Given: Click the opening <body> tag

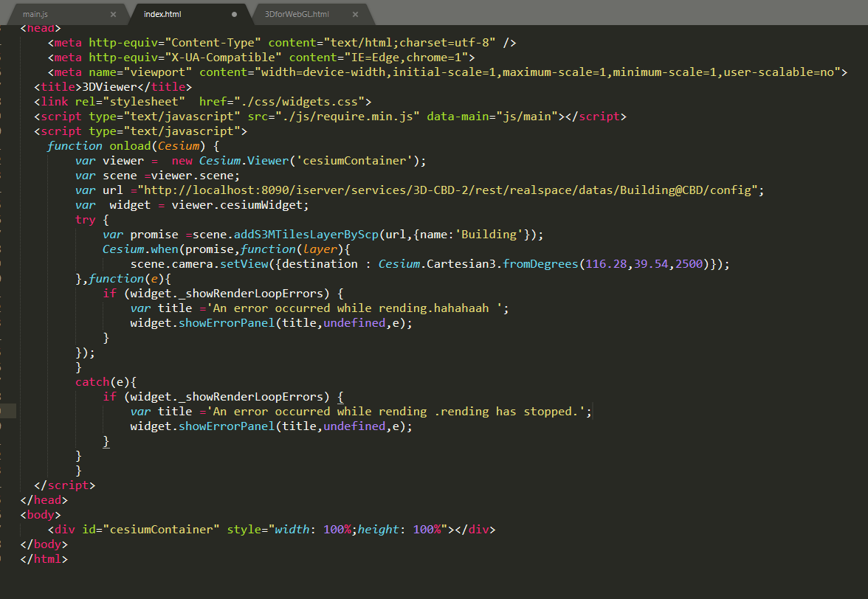Looking at the screenshot, I should [41, 515].
